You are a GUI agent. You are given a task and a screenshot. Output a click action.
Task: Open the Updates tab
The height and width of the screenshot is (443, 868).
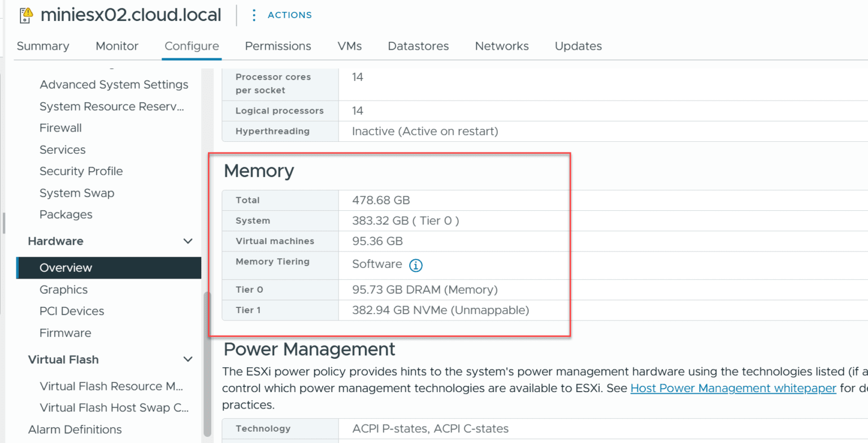click(x=578, y=46)
